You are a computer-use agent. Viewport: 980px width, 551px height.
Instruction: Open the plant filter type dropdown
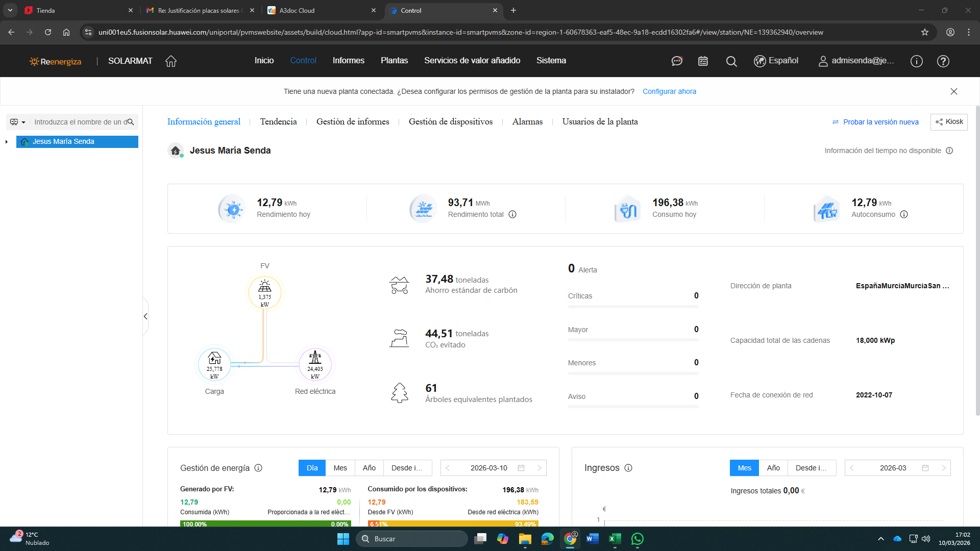point(18,122)
